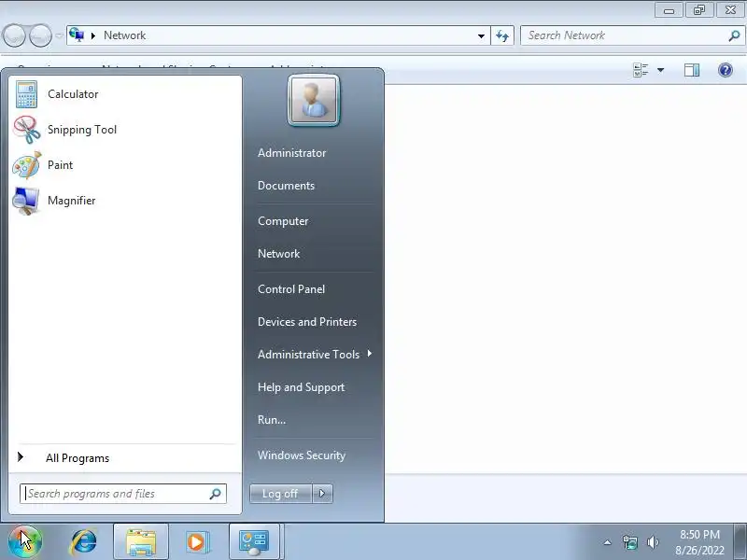747x560 pixels.
Task: Open Devices and Printers
Action: tap(307, 322)
